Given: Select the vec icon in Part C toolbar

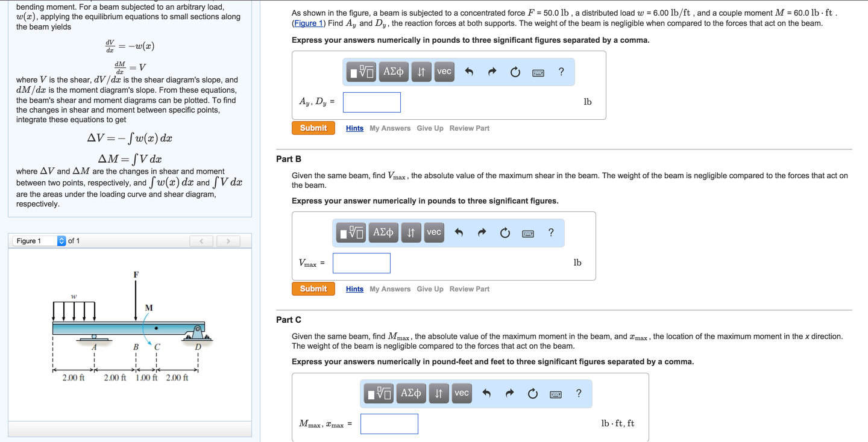Looking at the screenshot, I should click(462, 393).
